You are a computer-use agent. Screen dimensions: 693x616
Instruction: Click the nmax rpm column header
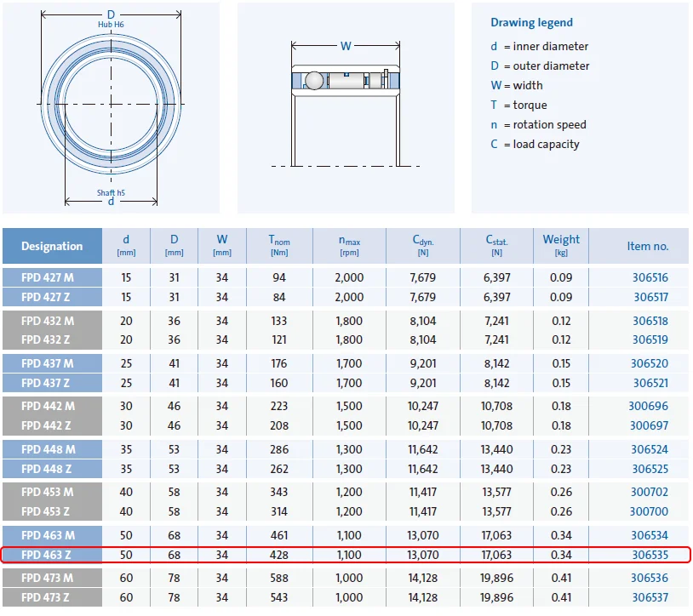coord(349,246)
